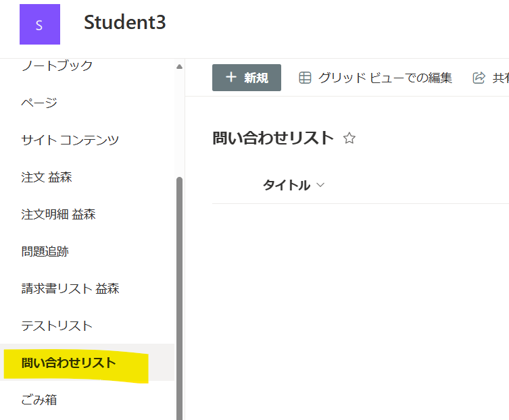
Task: Open ごみ箱 recycle bin link
Action: (x=39, y=400)
